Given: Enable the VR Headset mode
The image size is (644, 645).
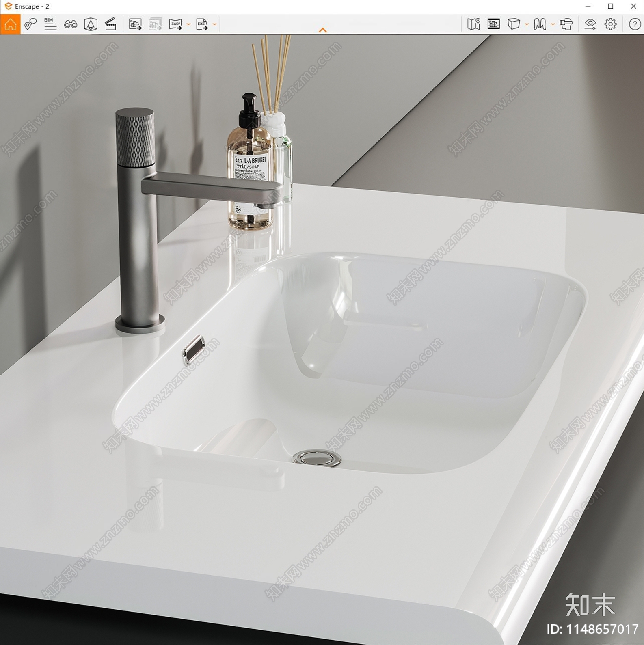Looking at the screenshot, I should [566, 24].
